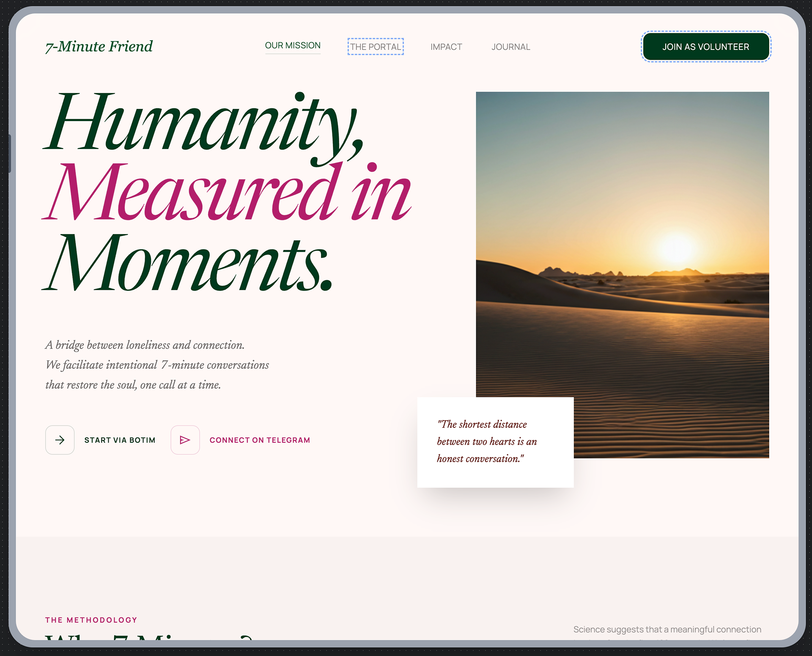Screen dimensions: 812x656
Task: Click the Telegram paper plane icon
Action: coord(185,440)
